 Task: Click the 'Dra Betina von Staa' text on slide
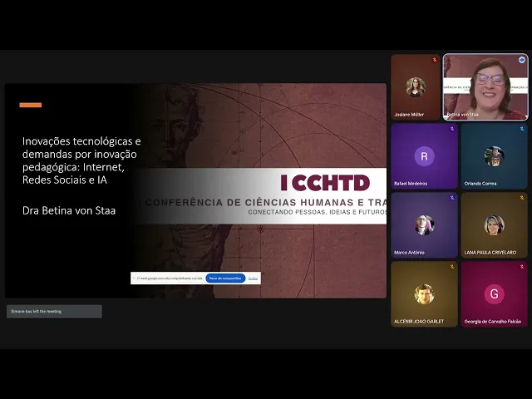click(69, 210)
